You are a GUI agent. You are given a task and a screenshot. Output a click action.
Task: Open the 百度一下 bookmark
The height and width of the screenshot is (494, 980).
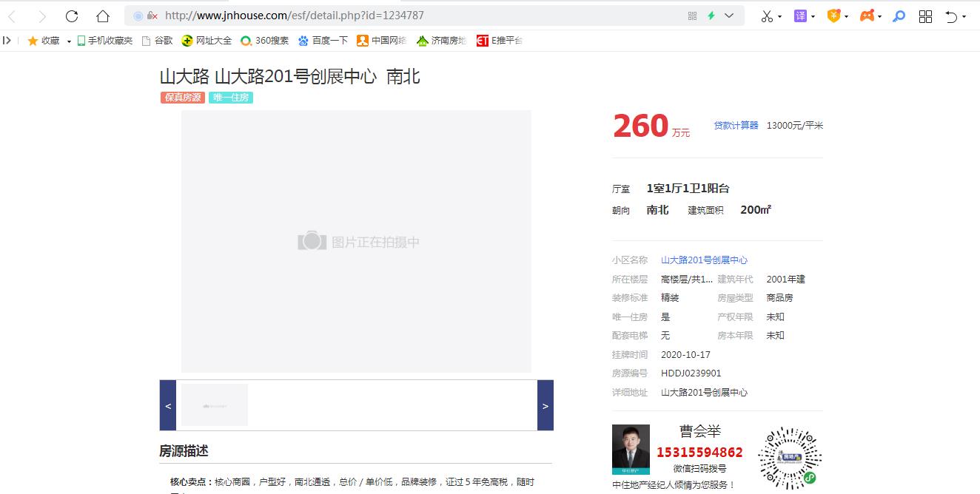click(x=323, y=41)
